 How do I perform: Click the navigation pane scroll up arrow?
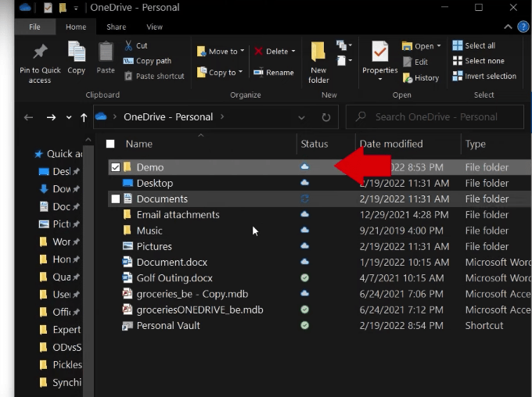tap(88, 140)
